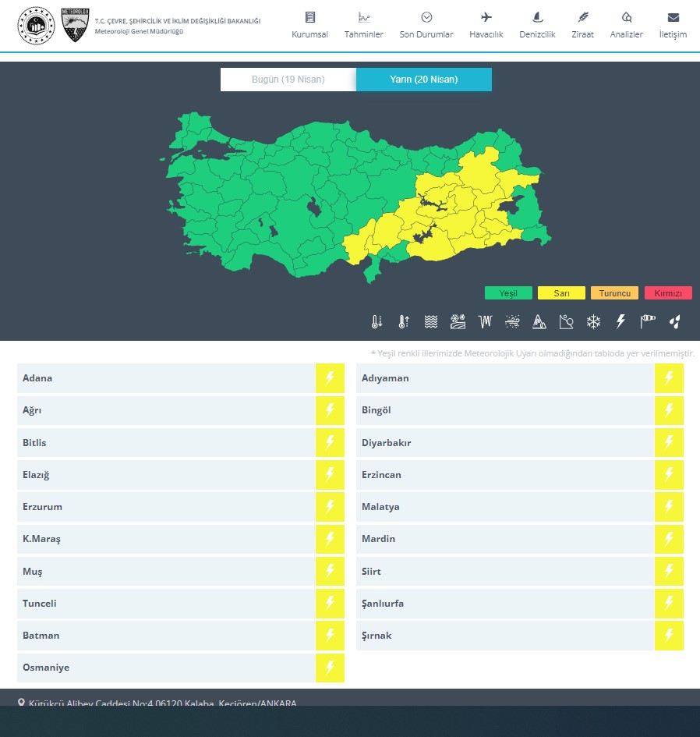Open the Tahminler menu
Viewport: 700px width, 737px height.
364,26
